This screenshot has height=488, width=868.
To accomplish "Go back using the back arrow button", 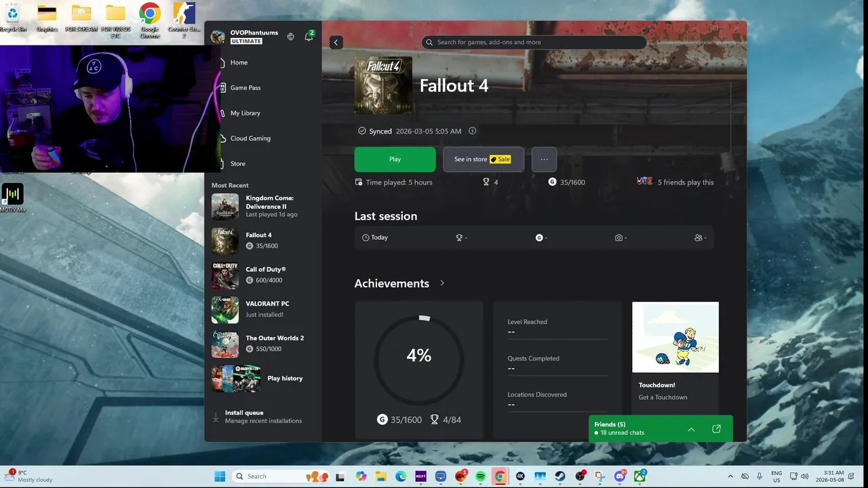I will [x=336, y=42].
